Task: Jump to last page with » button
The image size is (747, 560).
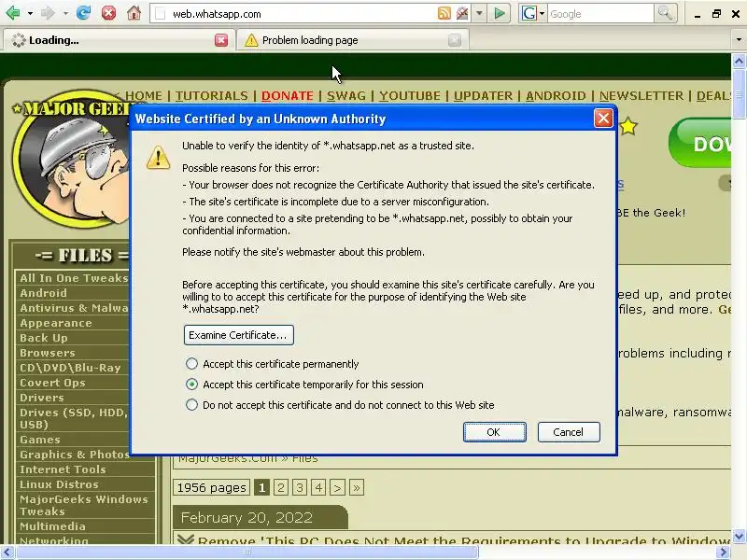Action: point(357,487)
